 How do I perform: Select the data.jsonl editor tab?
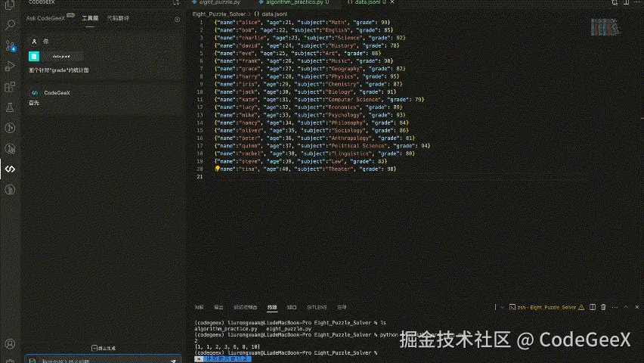[x=367, y=2]
